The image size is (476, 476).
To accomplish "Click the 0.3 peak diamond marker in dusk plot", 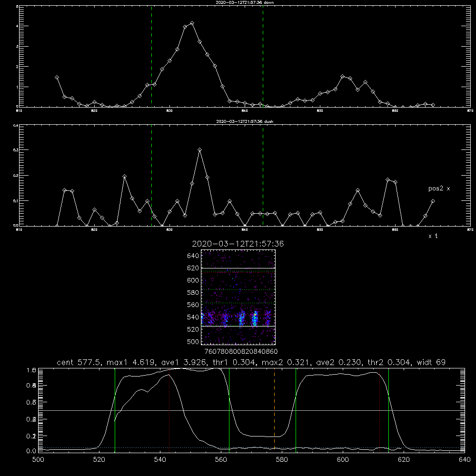I will tap(199, 149).
